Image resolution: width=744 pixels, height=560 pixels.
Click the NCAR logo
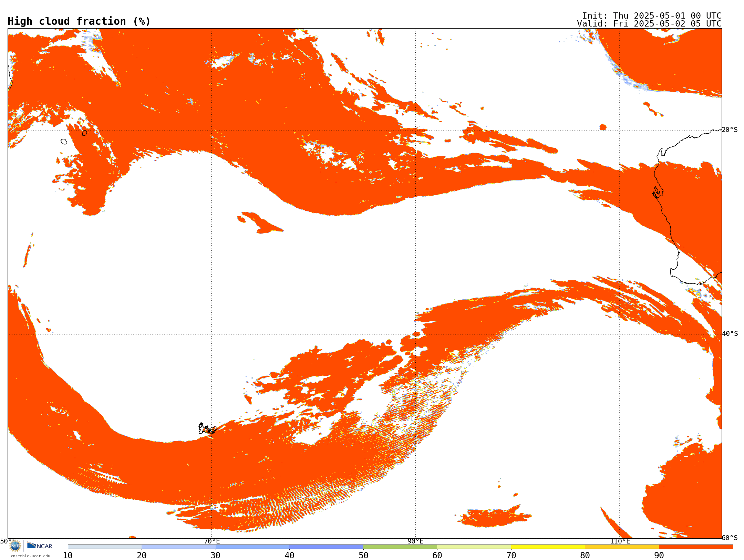[x=40, y=546]
